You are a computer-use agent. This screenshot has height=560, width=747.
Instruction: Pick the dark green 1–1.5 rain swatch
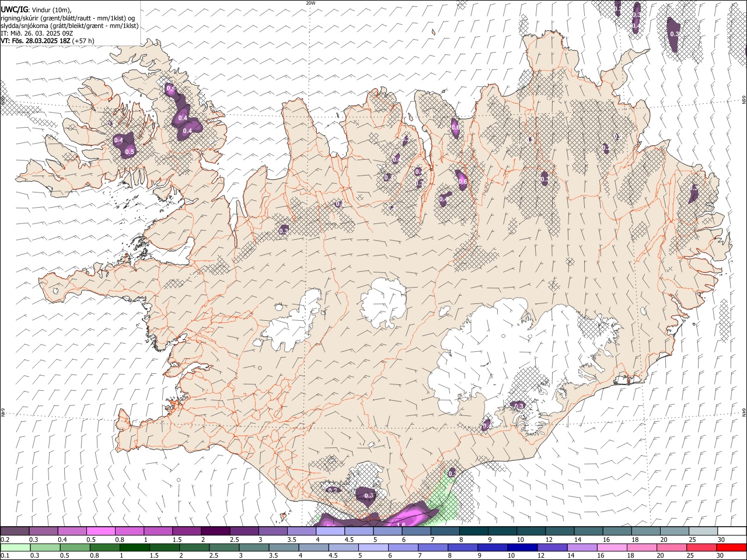pyautogui.click(x=134, y=547)
